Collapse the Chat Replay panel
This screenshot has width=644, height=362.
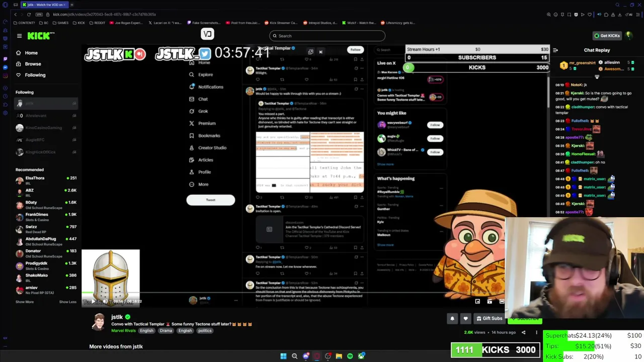[555, 50]
